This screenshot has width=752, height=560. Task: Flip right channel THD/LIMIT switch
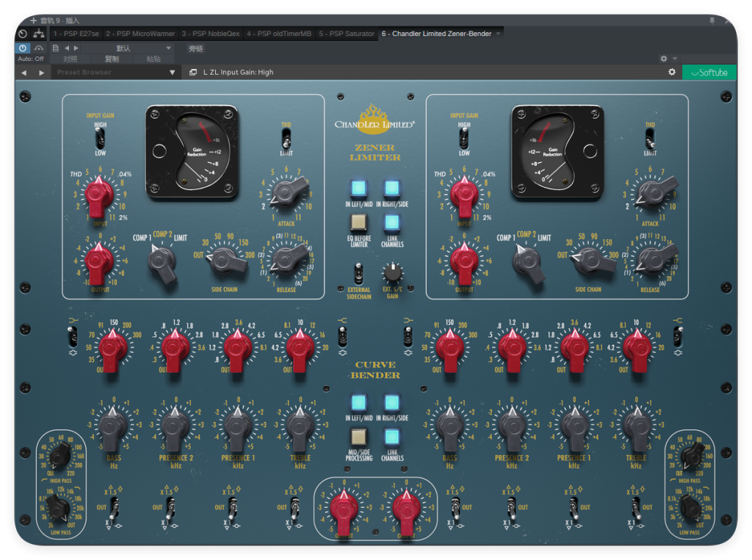click(x=650, y=139)
